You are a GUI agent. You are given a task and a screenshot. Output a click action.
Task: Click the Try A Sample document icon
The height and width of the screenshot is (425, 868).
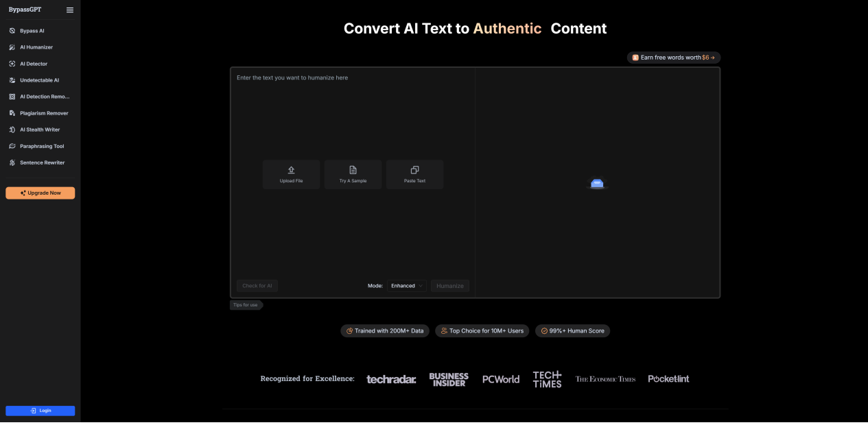coord(353,170)
